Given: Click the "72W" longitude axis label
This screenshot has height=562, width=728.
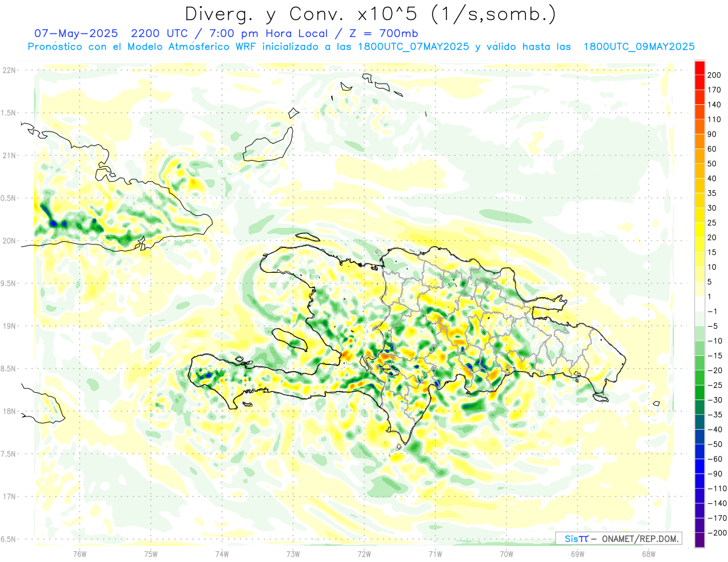Looking at the screenshot, I should coord(364,554).
